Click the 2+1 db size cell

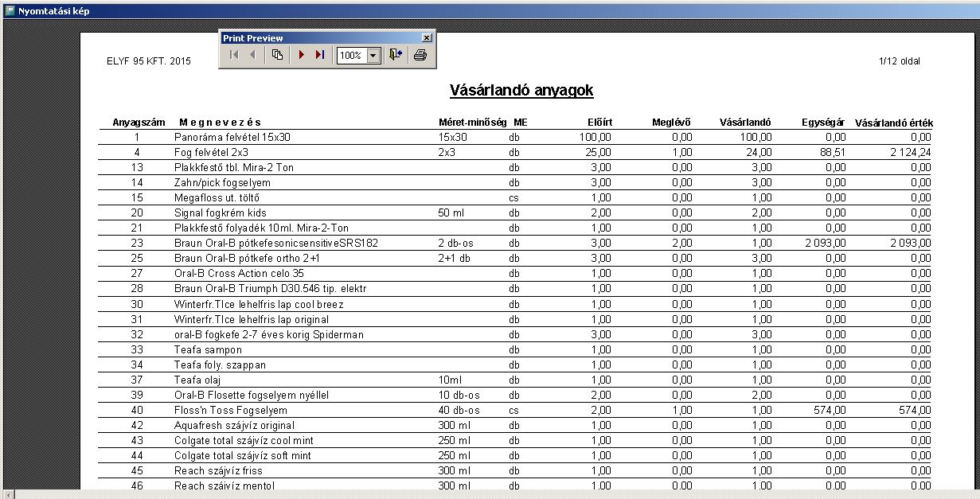tap(455, 258)
